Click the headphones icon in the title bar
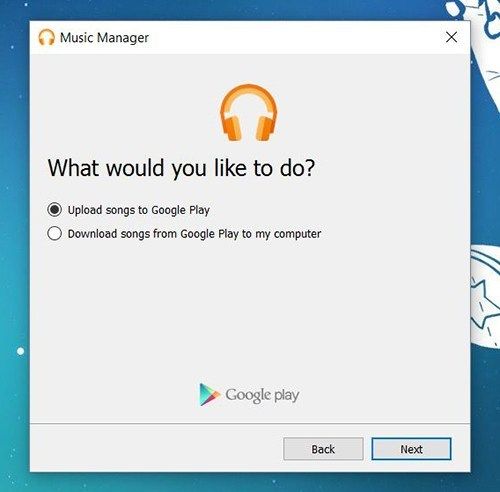500x492 pixels. click(x=46, y=37)
